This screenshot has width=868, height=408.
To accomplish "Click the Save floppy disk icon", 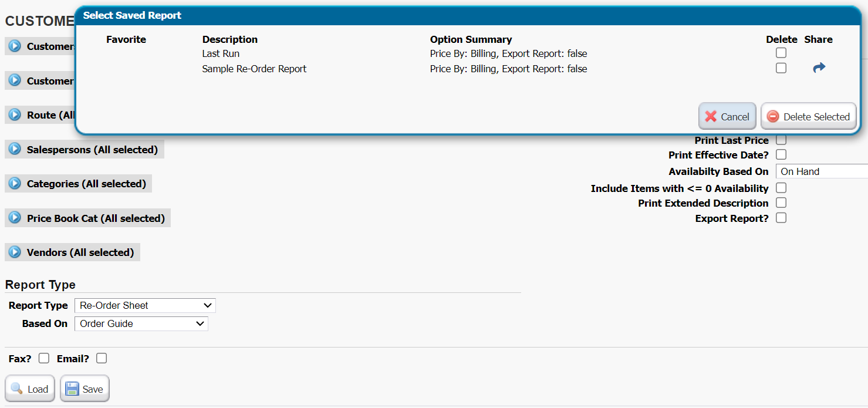I will [72, 389].
